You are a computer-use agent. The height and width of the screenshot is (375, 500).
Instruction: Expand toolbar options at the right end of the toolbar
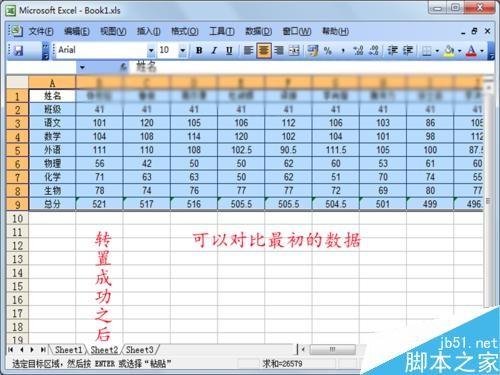click(490, 51)
